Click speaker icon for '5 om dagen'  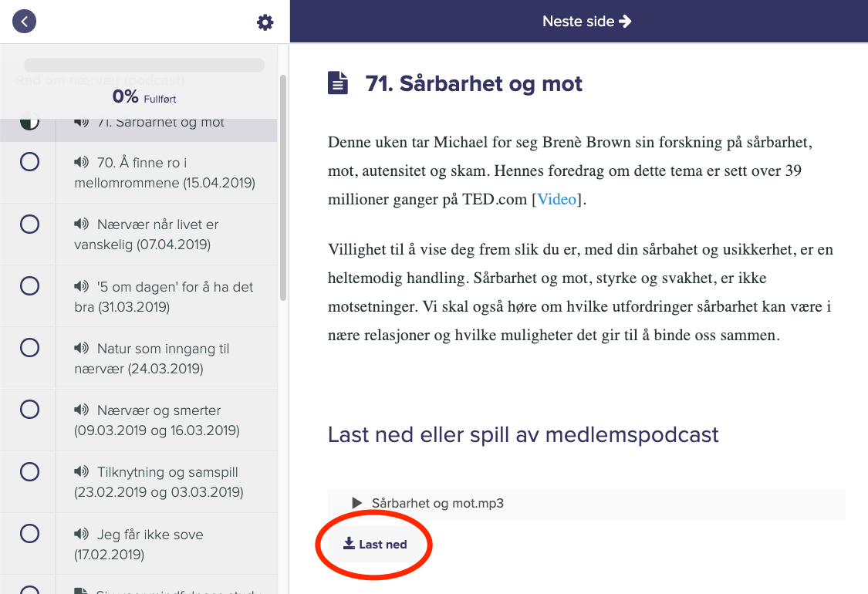click(81, 285)
